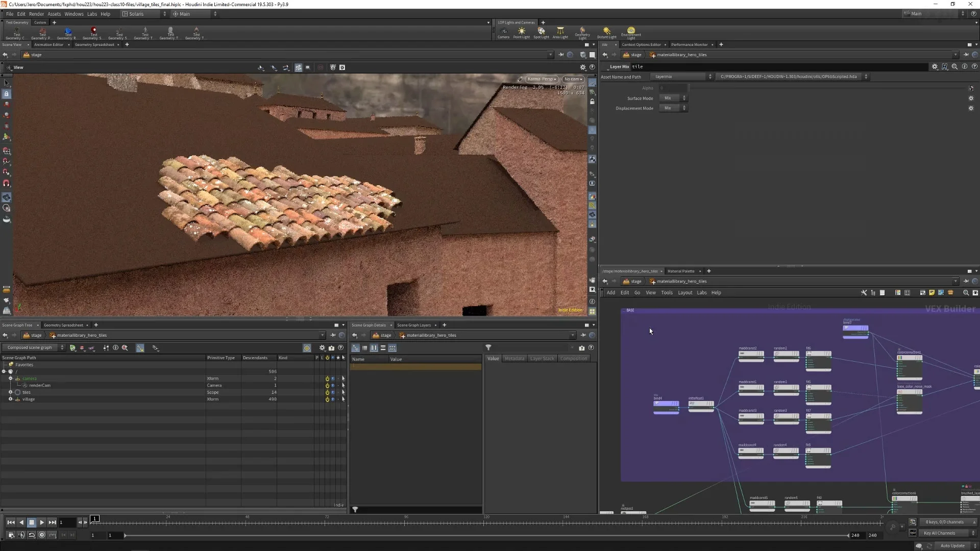Click the Camera shelf tool icon

pyautogui.click(x=503, y=32)
